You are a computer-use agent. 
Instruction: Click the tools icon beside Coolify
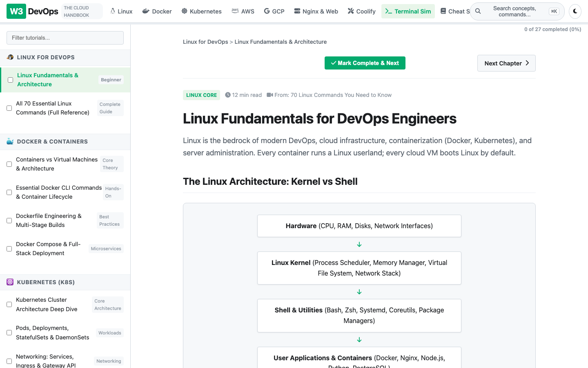(x=351, y=11)
